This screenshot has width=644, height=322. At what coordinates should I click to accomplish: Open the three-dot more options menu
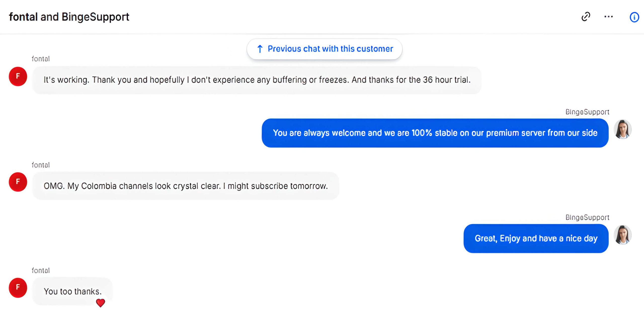pos(609,17)
